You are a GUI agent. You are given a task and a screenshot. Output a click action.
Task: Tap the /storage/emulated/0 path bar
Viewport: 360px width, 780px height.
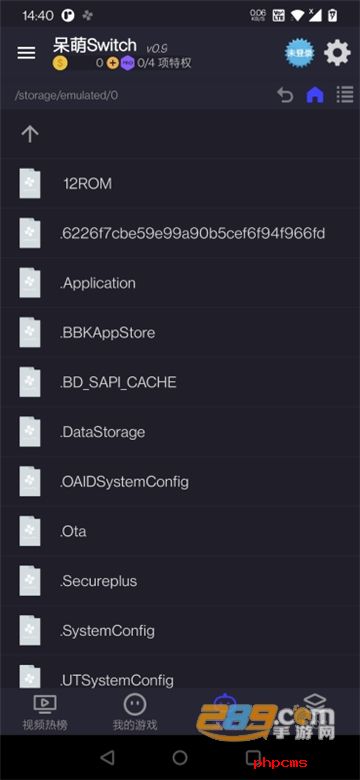tap(67, 95)
